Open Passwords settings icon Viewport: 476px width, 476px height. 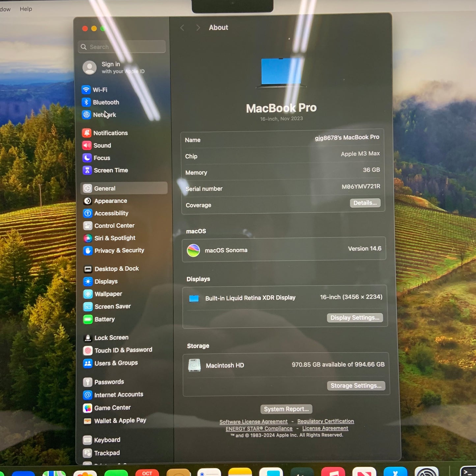(88, 382)
